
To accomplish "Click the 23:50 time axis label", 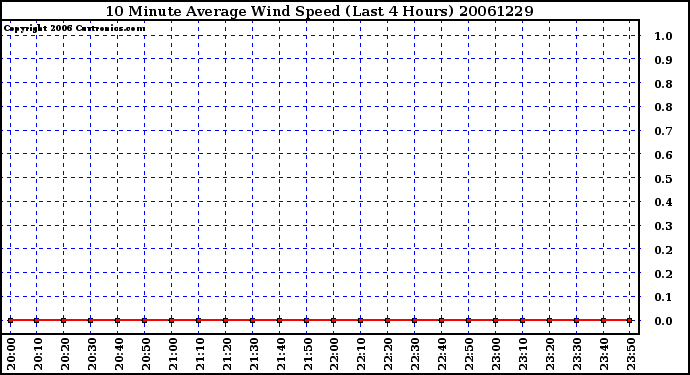I will coord(631,355).
